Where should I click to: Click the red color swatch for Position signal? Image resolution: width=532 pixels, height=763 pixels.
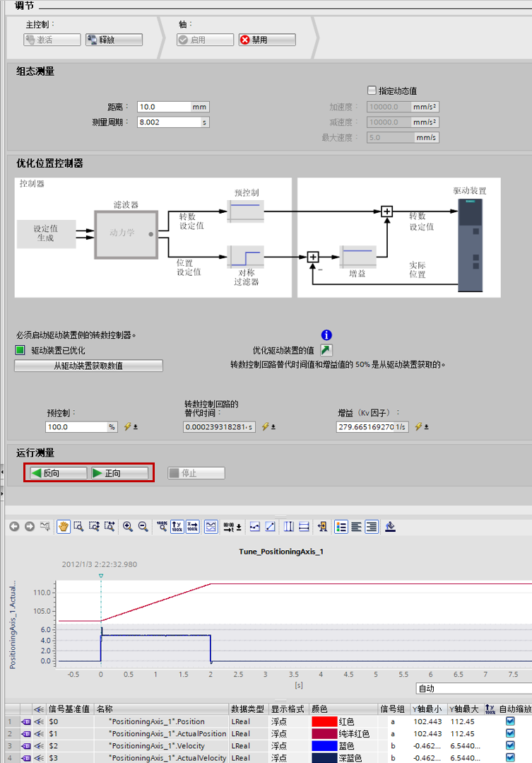(x=324, y=721)
